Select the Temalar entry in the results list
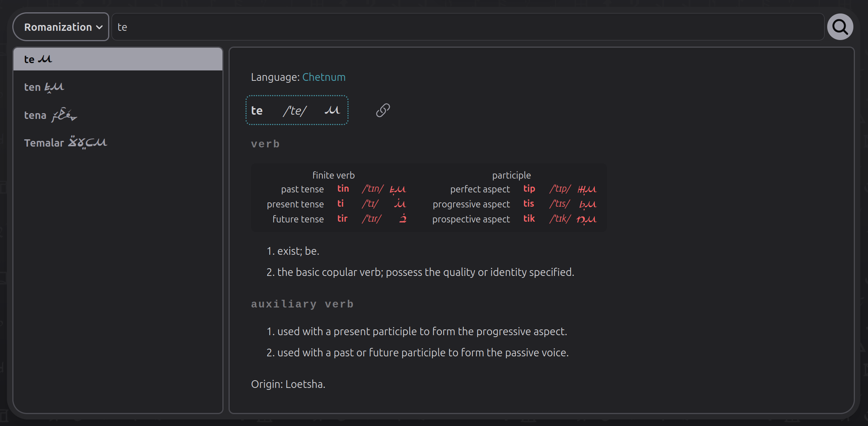This screenshot has height=426, width=868. [118, 142]
